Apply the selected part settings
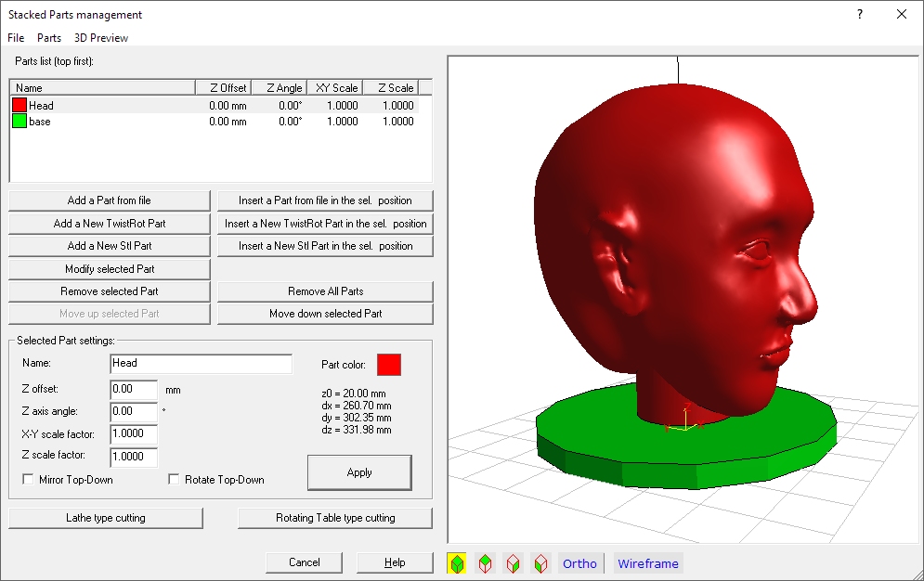This screenshot has width=924, height=581. click(x=359, y=472)
